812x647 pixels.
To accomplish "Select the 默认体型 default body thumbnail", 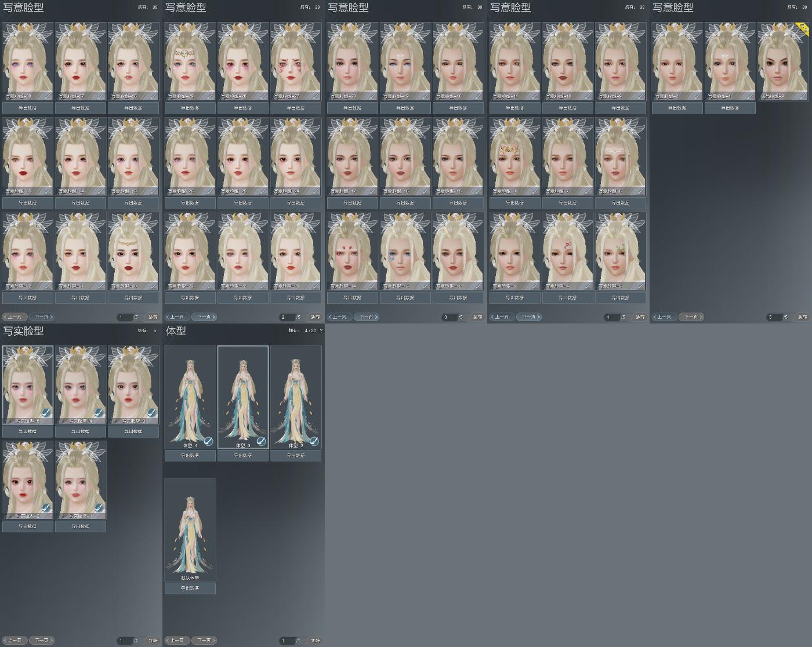I will tap(190, 530).
